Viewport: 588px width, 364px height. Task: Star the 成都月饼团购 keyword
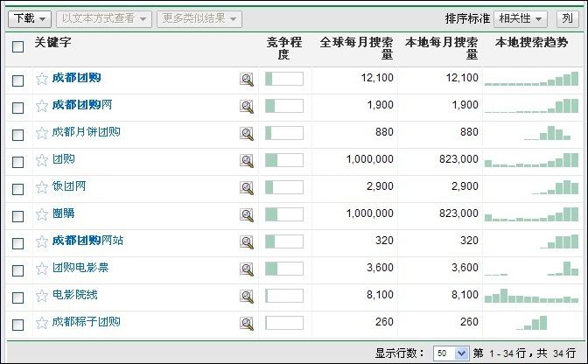pos(41,134)
